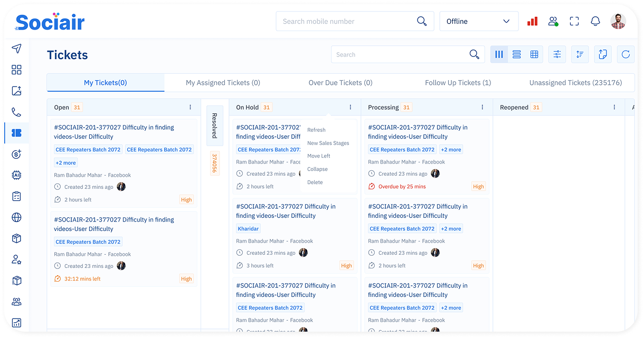Viewport: 644px width, 338px height.
Task: Switch to kanban column view
Action: click(499, 54)
